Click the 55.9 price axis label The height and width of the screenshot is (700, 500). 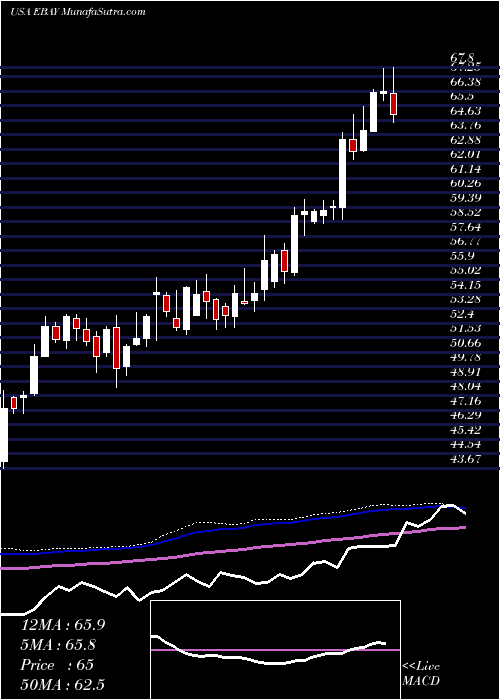[x=462, y=256]
